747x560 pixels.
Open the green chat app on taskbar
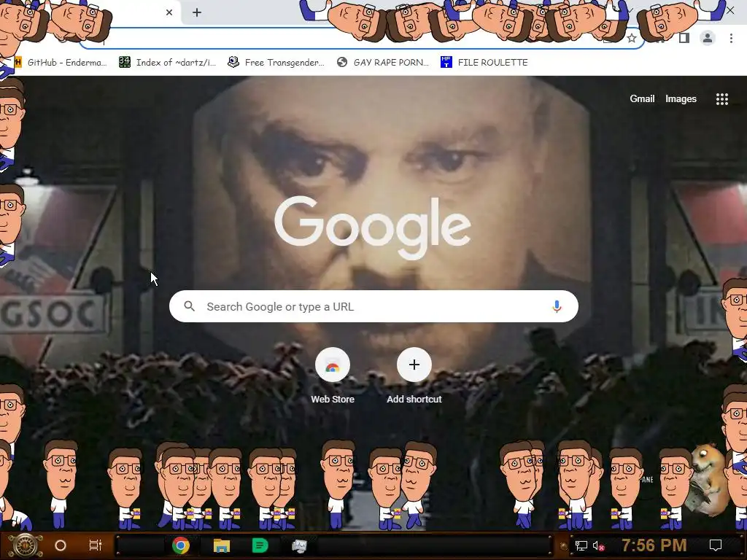[x=260, y=545]
